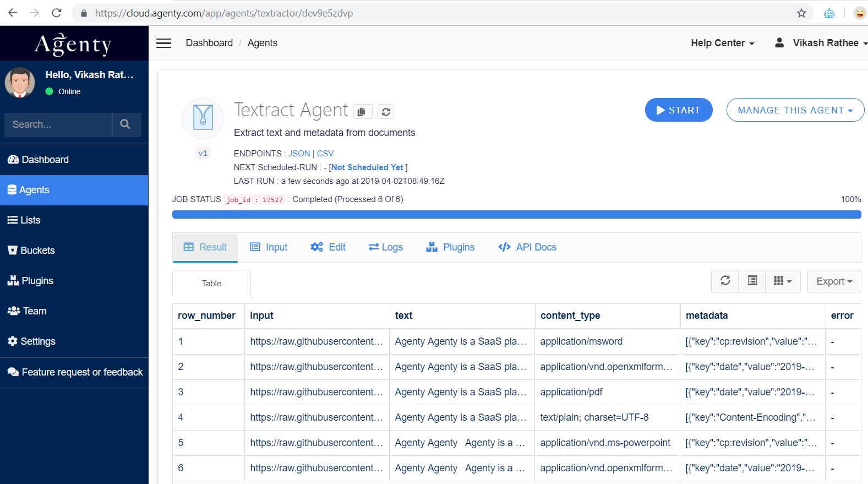Open Team in the sidebar
Image resolution: width=868 pixels, height=484 pixels.
[74, 311]
